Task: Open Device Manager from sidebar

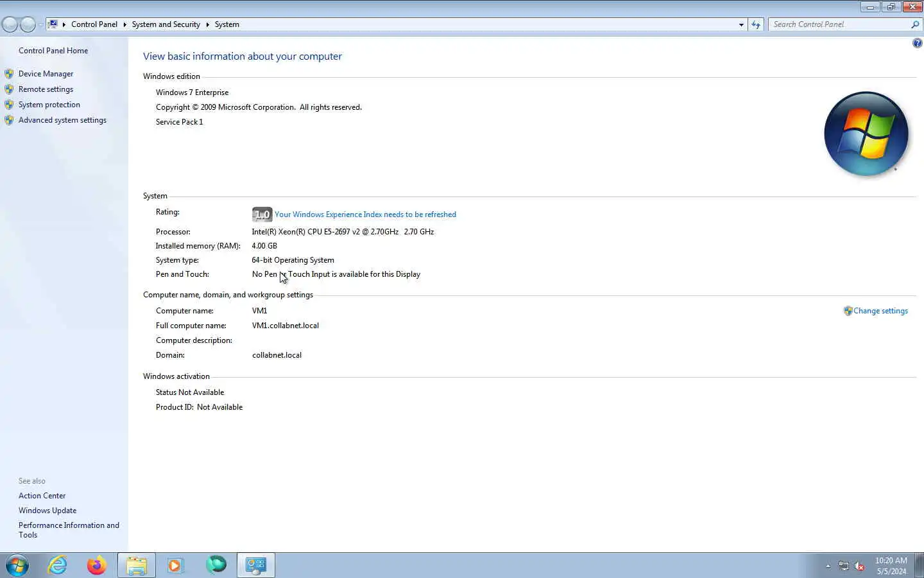Action: [46, 74]
